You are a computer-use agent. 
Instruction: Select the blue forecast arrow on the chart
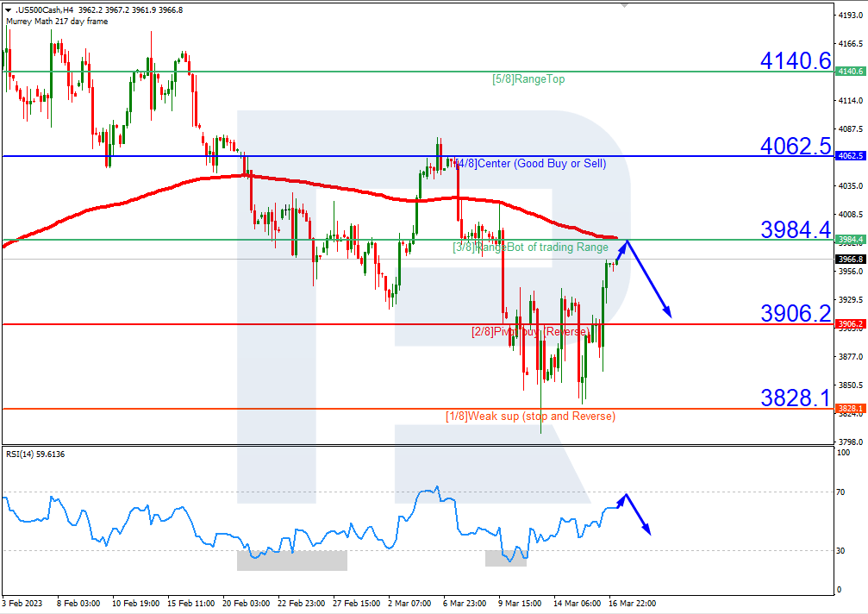click(649, 280)
